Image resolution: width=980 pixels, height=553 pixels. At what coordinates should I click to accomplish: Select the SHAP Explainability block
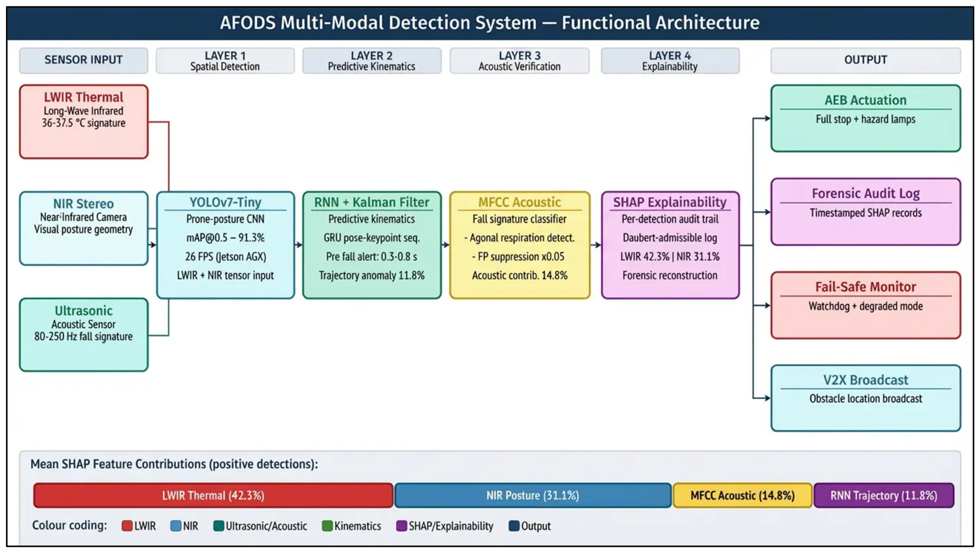tap(670, 245)
